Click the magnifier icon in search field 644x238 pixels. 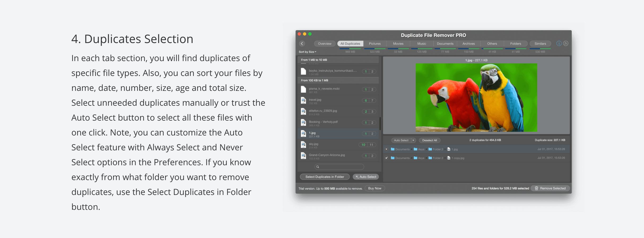(317, 167)
